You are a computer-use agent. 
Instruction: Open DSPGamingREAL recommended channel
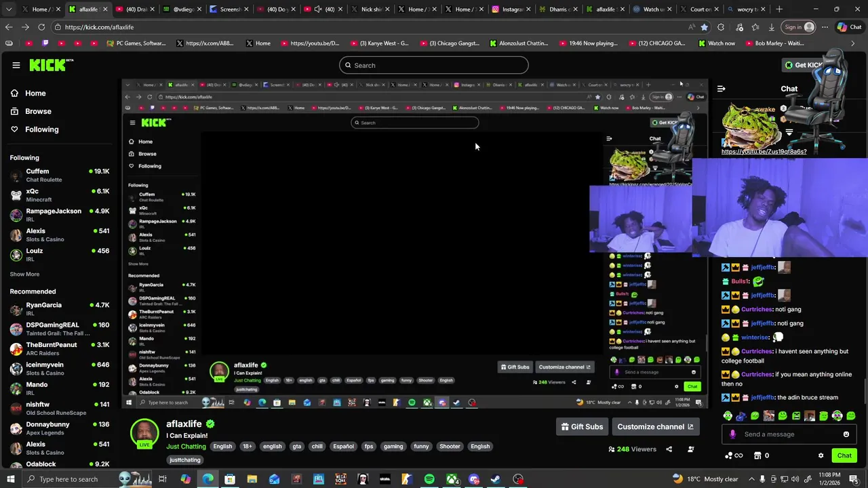[x=60, y=329]
